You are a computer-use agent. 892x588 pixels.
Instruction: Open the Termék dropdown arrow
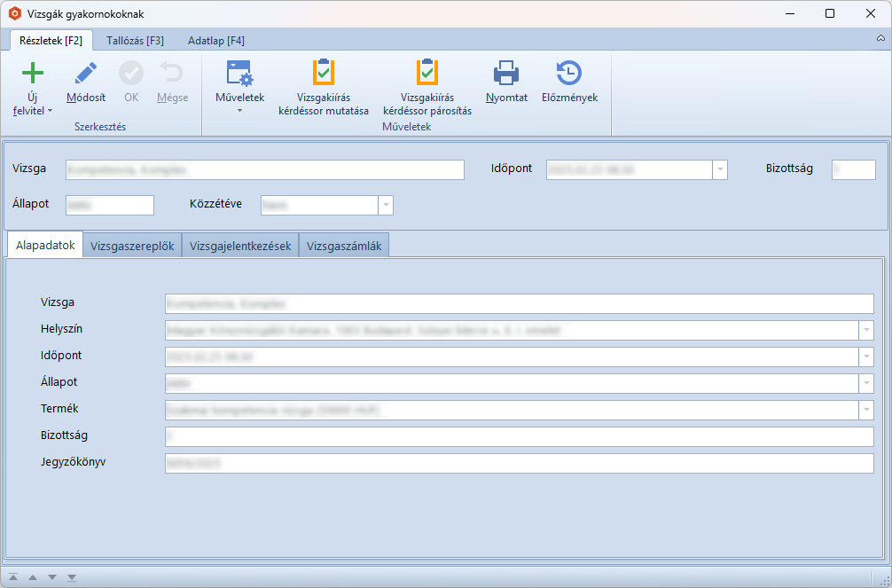[x=865, y=410]
